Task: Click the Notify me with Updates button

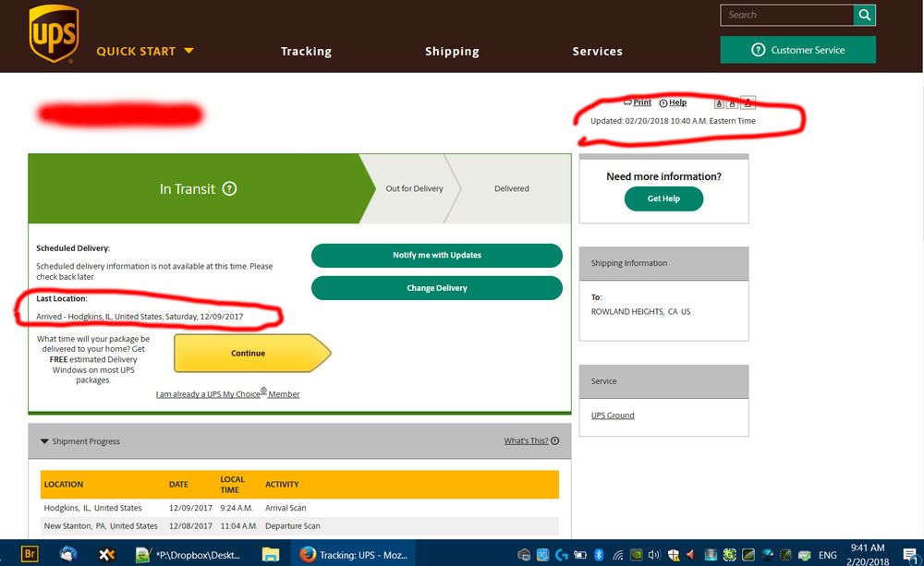Action: click(436, 255)
